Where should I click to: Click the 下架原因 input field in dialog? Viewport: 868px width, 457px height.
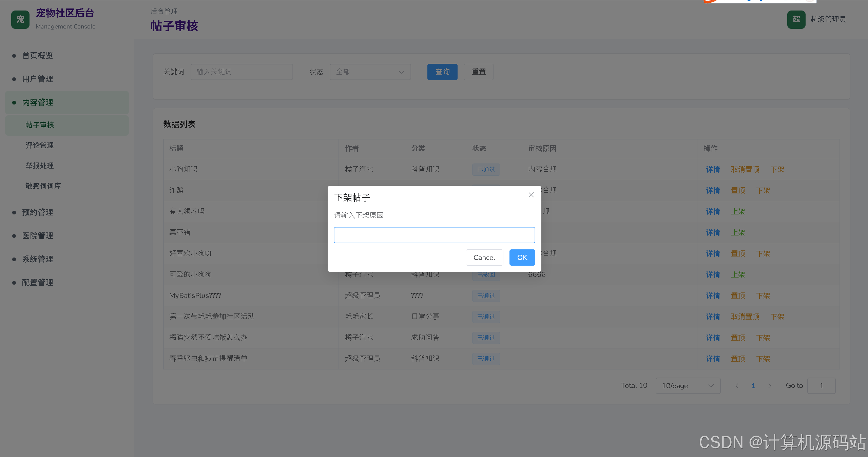434,235
